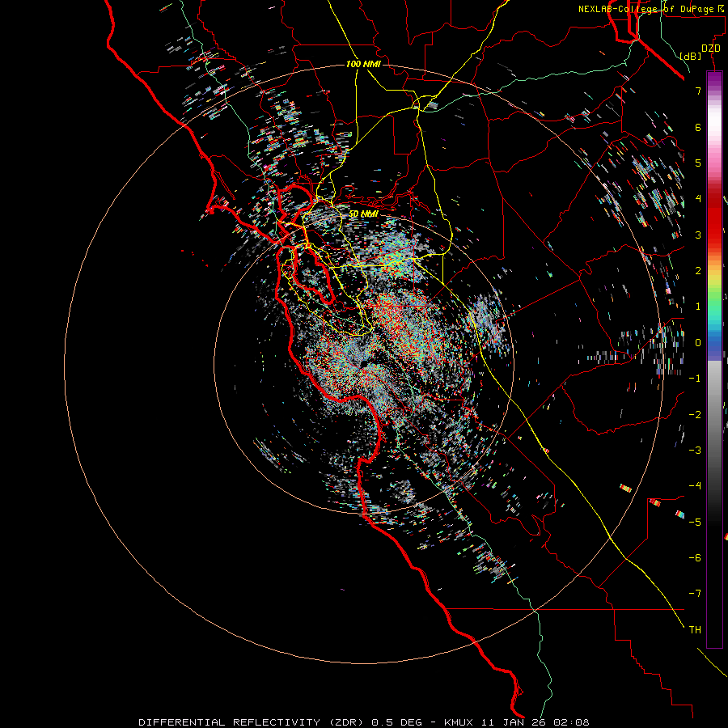Click the "0" value on the color scale
728x728 pixels.
tap(698, 343)
